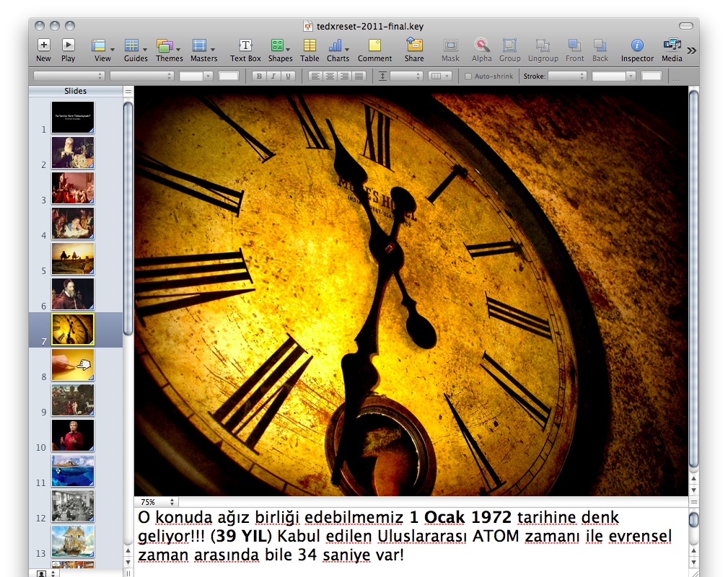Open the font family dropdown

click(x=69, y=76)
